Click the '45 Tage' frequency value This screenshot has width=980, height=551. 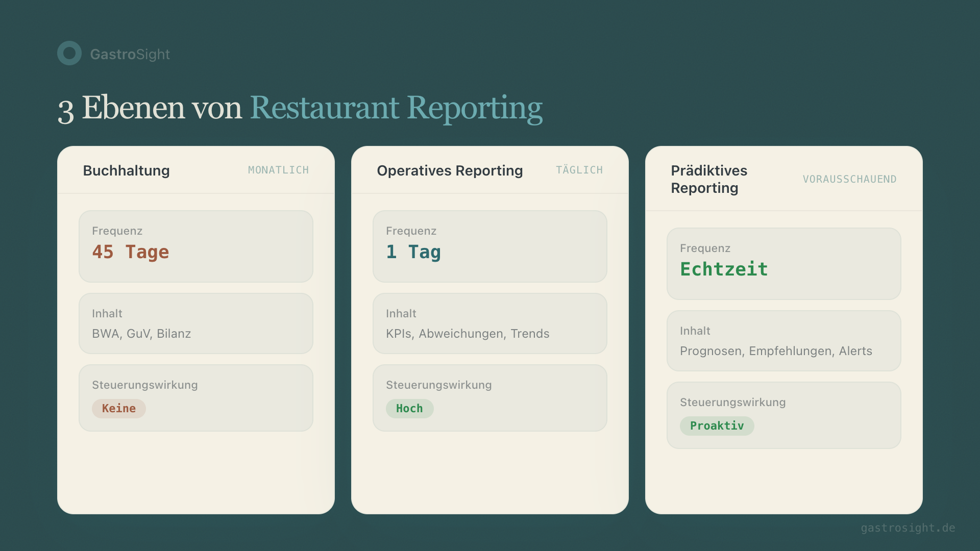131,252
